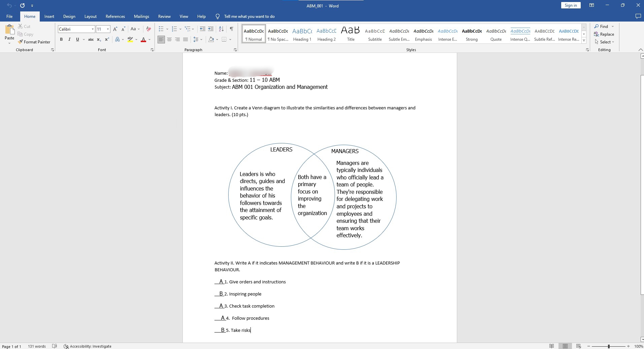644x349 pixels.
Task: Click the Sort A-Z icon
Action: [221, 29]
